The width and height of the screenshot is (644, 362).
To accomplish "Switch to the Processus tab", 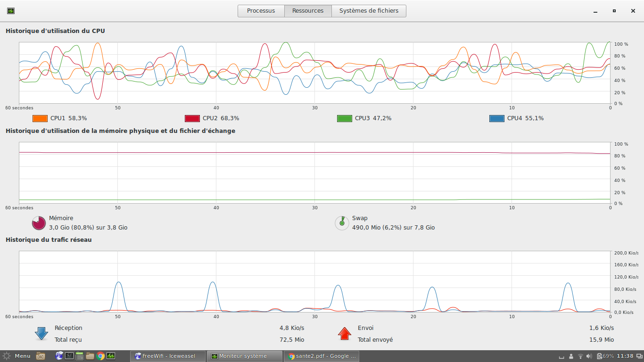I will (261, 11).
